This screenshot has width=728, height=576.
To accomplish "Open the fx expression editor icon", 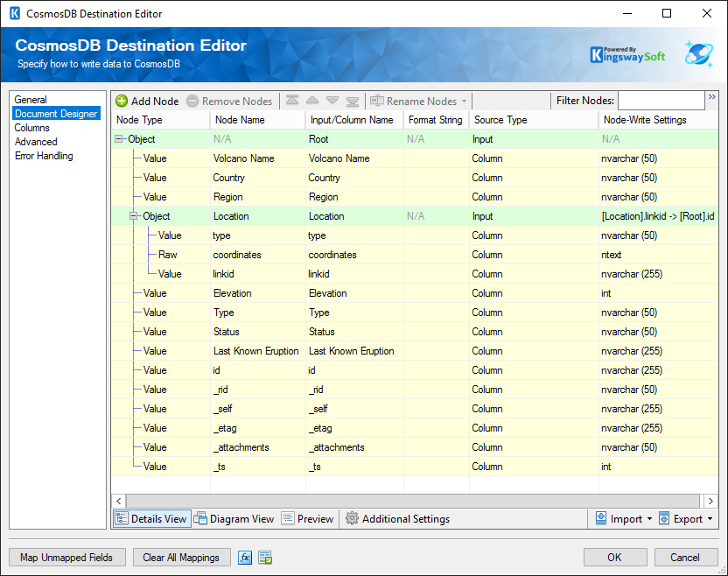I will (x=245, y=557).
